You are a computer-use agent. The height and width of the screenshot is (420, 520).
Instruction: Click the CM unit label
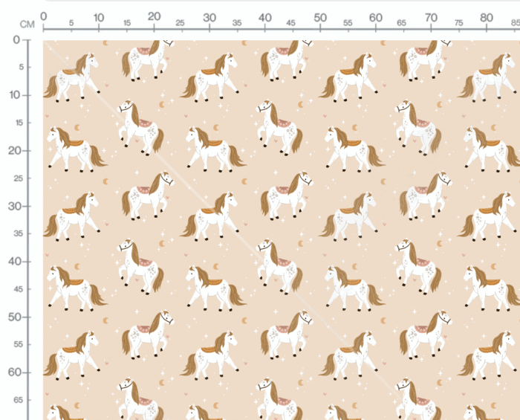(x=27, y=25)
